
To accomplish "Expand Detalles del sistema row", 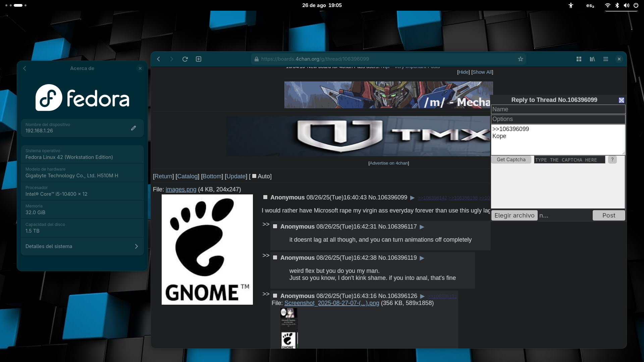I will point(82,246).
